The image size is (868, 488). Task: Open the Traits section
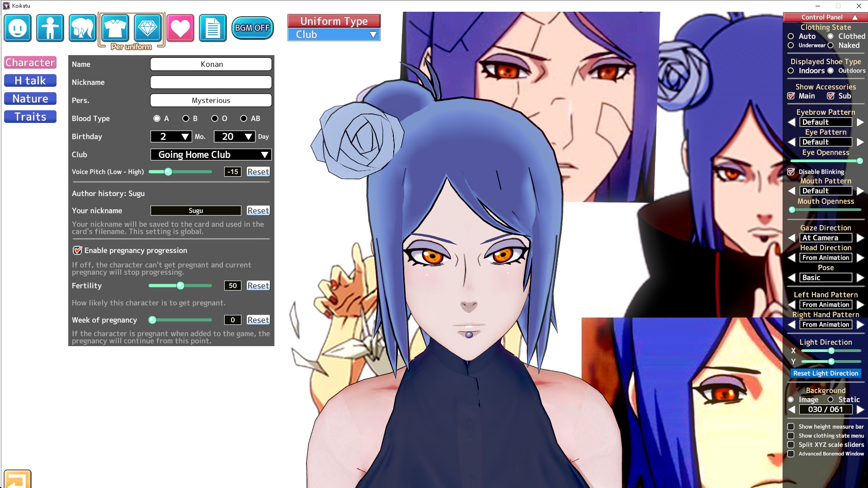pyautogui.click(x=30, y=117)
